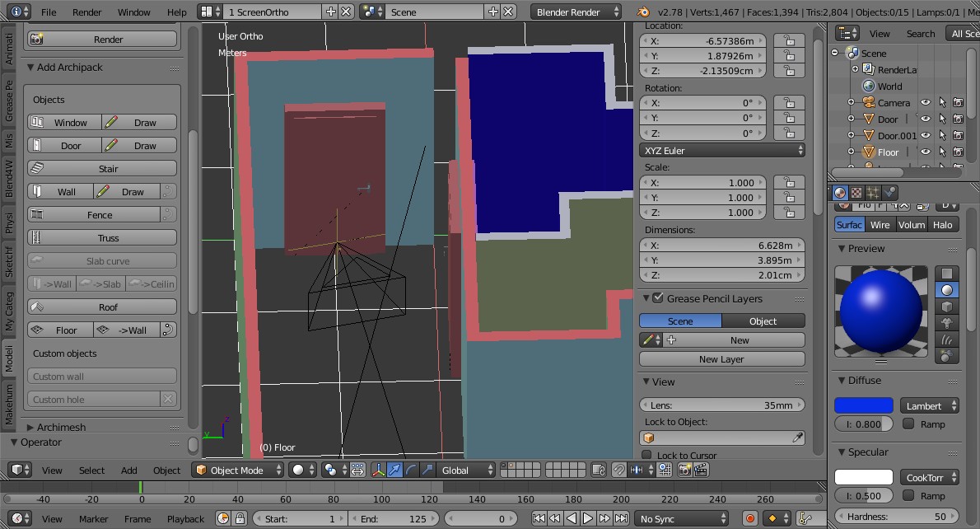
Task: Click Draw pencil next to Door
Action: coord(139,146)
